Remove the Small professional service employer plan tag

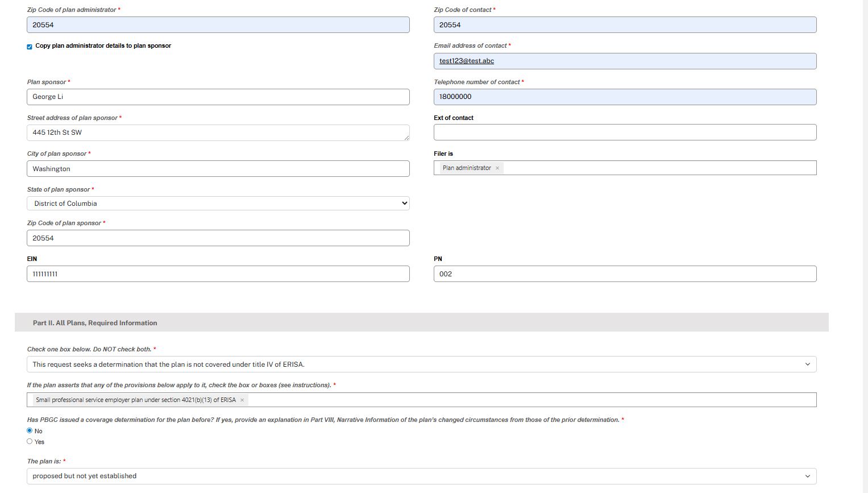pyautogui.click(x=242, y=400)
